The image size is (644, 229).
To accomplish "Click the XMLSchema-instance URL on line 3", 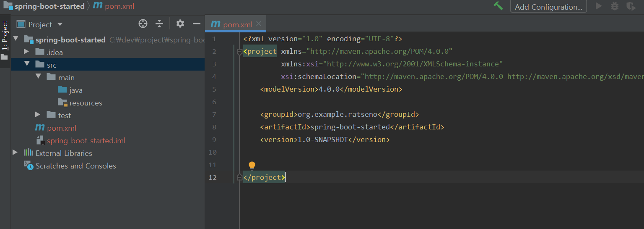I will pos(413,64).
